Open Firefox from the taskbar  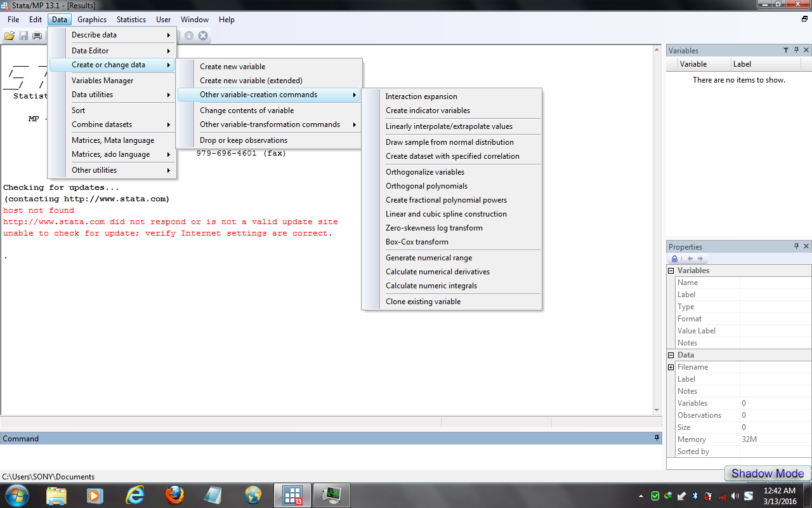click(x=174, y=495)
